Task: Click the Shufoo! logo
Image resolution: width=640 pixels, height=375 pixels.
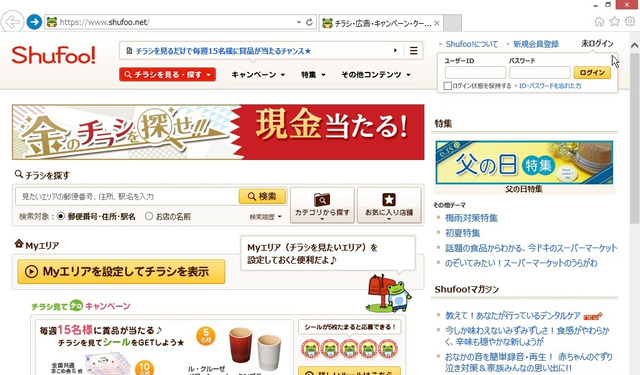Action: (53, 55)
